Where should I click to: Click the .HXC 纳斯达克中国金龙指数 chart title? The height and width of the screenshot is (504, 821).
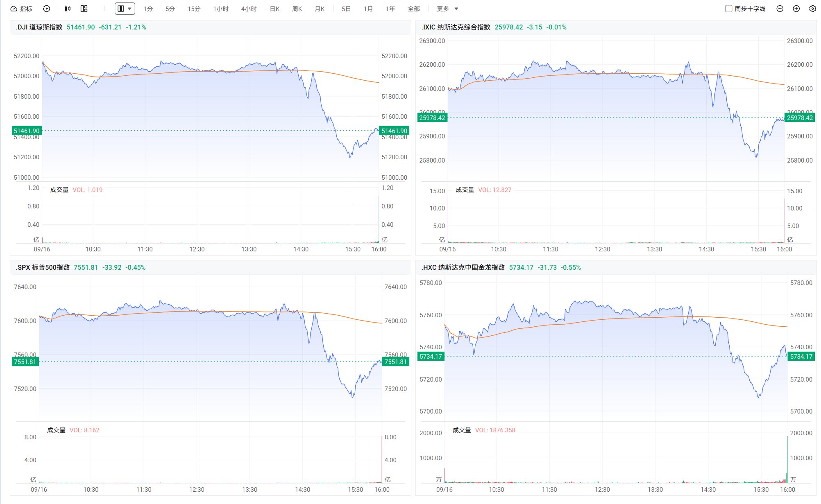pos(463,267)
